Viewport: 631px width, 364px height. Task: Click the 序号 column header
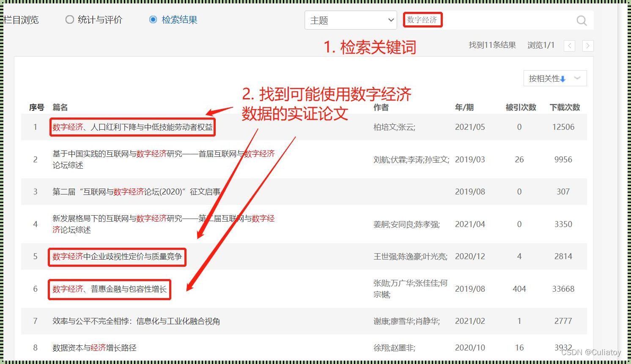36,107
